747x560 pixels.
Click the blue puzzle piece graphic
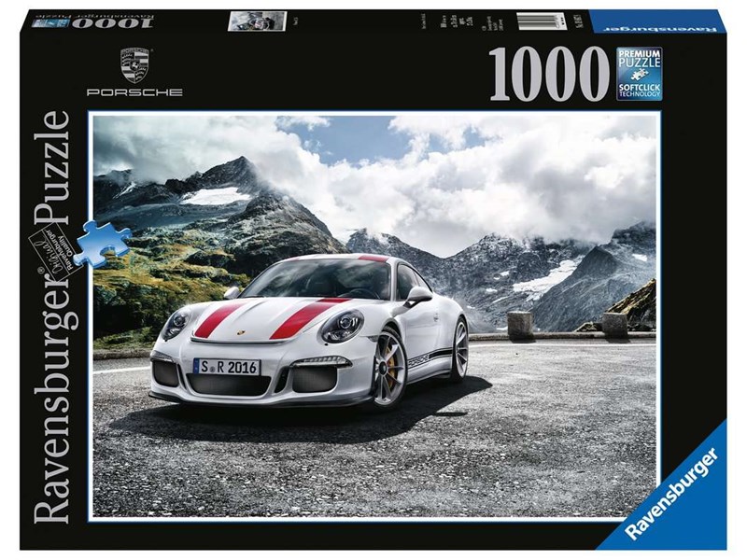tap(103, 244)
